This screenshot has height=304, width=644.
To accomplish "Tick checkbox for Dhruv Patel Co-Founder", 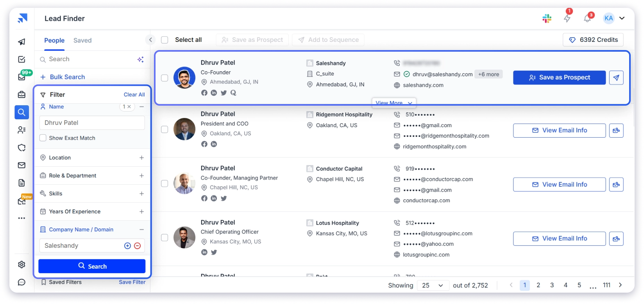I will [165, 78].
